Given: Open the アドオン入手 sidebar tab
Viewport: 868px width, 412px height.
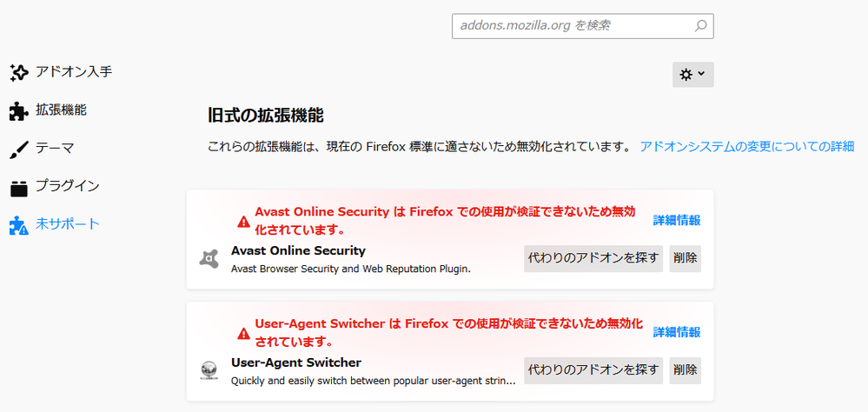Looking at the screenshot, I should pyautogui.click(x=73, y=72).
